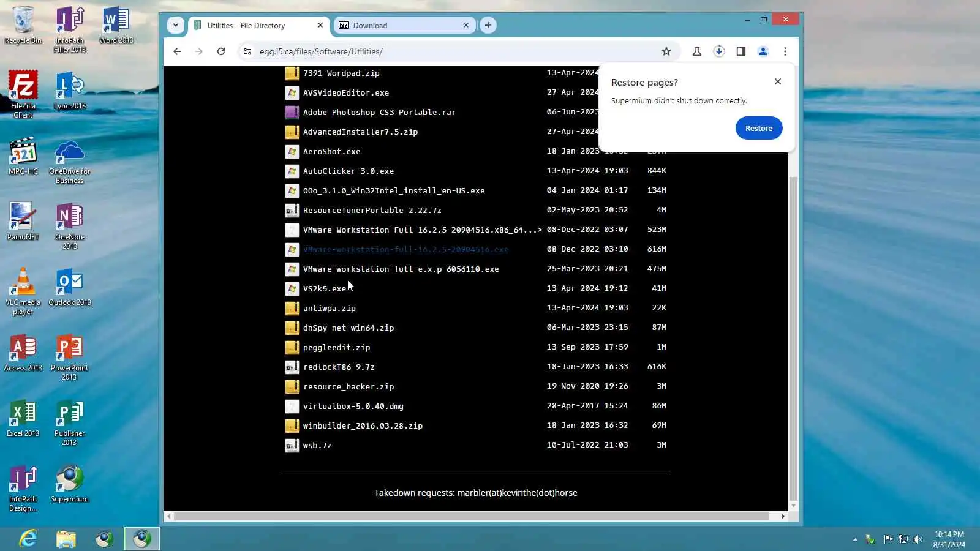This screenshot has height=551, width=980.
Task: Open the volume control in system tray
Action: coord(918,539)
